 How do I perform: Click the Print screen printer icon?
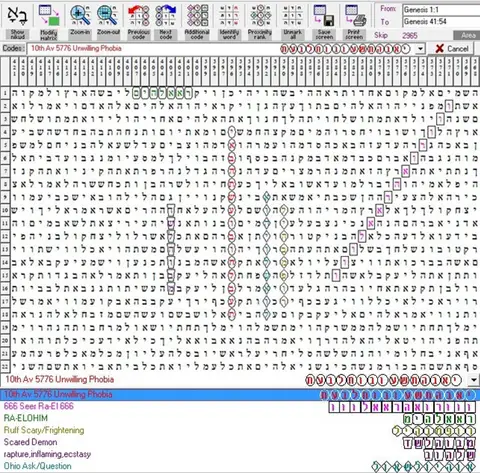click(355, 15)
